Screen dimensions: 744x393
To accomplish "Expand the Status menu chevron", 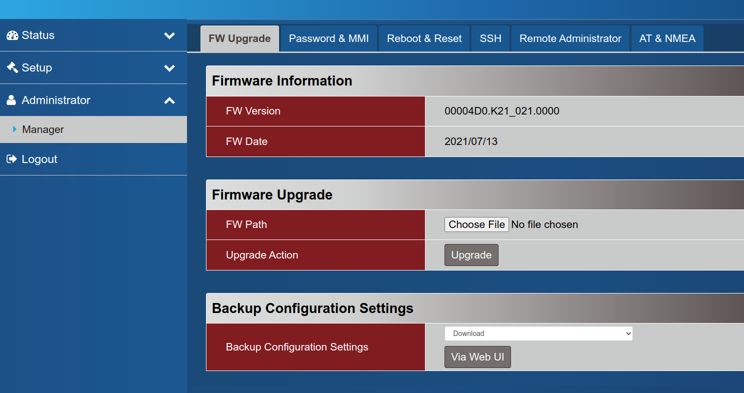I will tap(169, 36).
